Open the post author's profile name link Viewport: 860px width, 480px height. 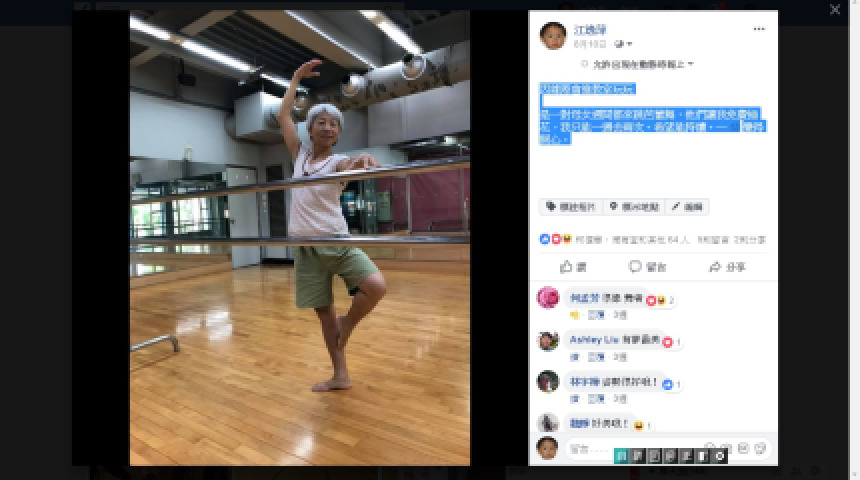click(590, 30)
